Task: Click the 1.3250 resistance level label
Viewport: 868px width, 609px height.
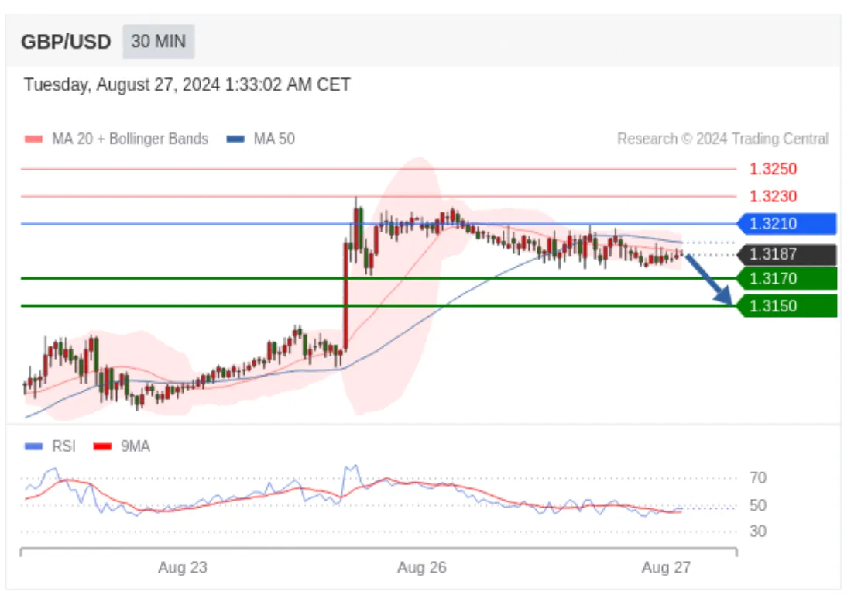Action: pos(773,169)
